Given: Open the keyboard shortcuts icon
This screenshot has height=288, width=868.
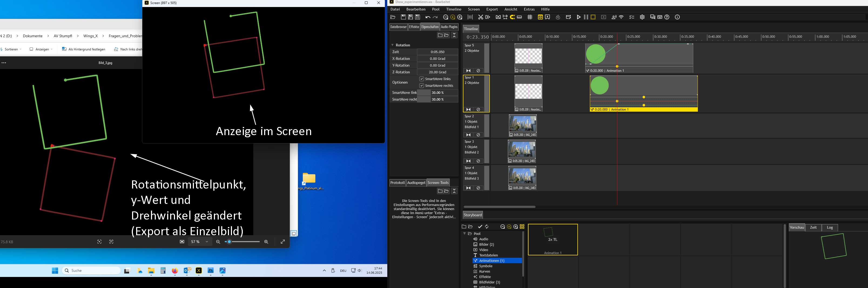Looking at the screenshot, I should 660,17.
